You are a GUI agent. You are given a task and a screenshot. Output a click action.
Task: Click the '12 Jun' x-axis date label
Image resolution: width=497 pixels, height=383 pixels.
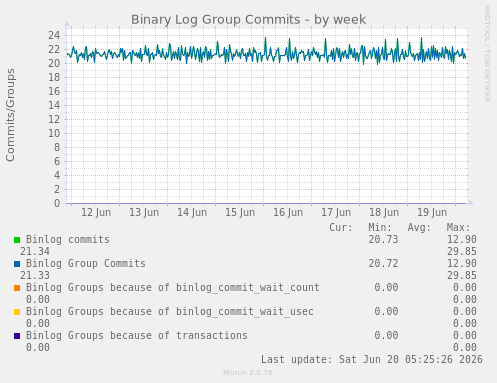click(x=96, y=212)
